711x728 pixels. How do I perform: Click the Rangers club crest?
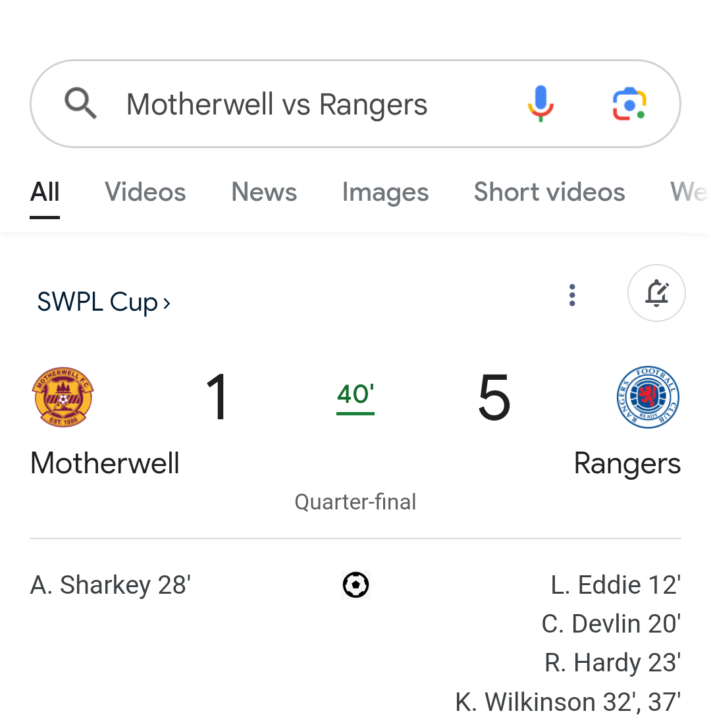[648, 397]
